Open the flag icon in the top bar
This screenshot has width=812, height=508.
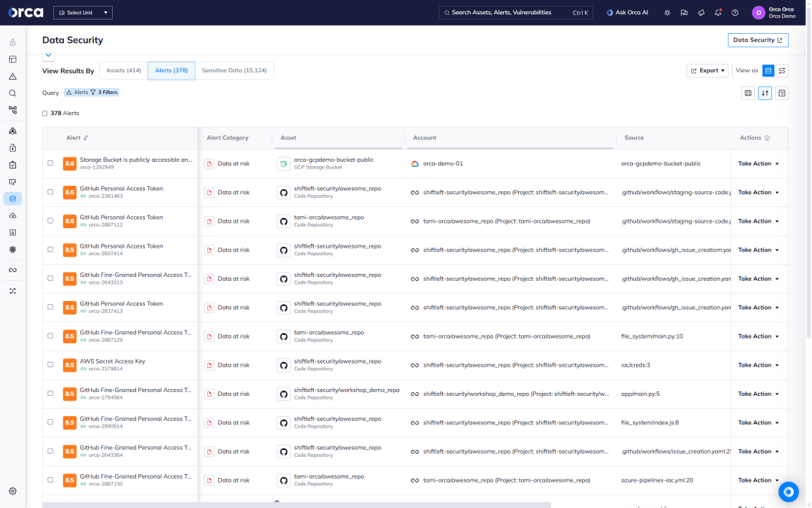684,13
